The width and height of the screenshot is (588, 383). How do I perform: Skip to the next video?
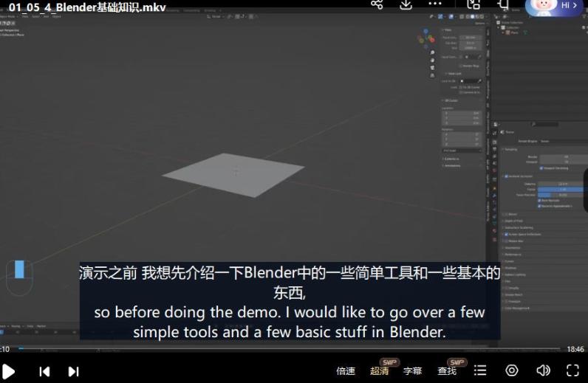[73, 371]
